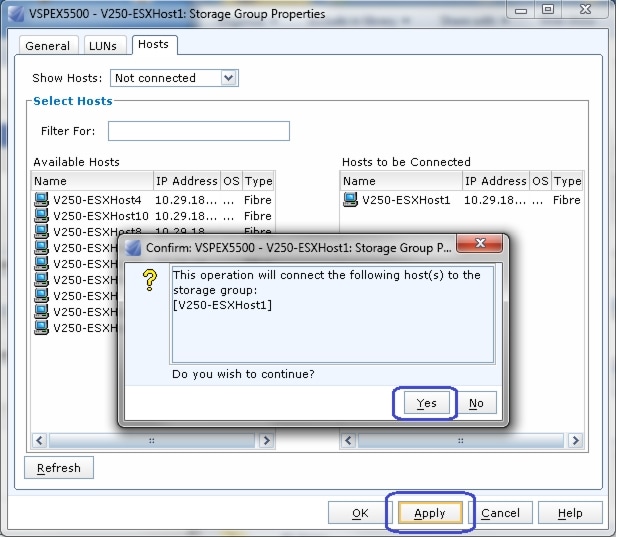
Task: Switch to the LUNs tab
Action: tap(104, 46)
